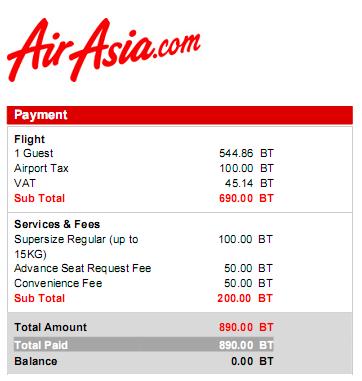Click the AirAsia.com logo
The image size is (362, 381).
pyautogui.click(x=103, y=48)
